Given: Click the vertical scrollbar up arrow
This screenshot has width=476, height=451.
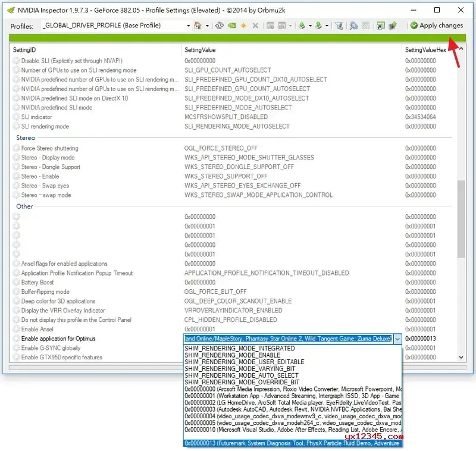Looking at the screenshot, I should coord(461,49).
